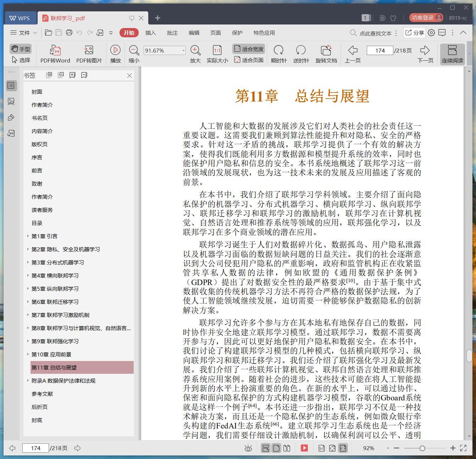Print the document via printer icon
476x459 pixels.
[x=69, y=33]
